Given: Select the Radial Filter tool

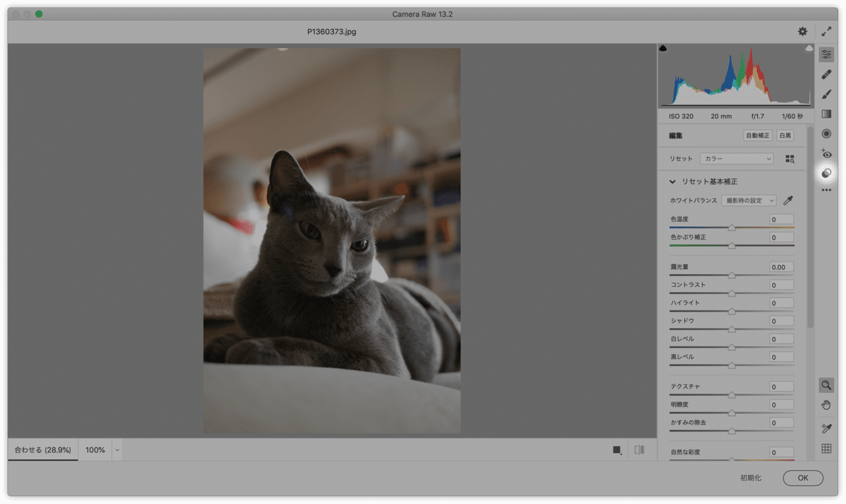Looking at the screenshot, I should [826, 133].
